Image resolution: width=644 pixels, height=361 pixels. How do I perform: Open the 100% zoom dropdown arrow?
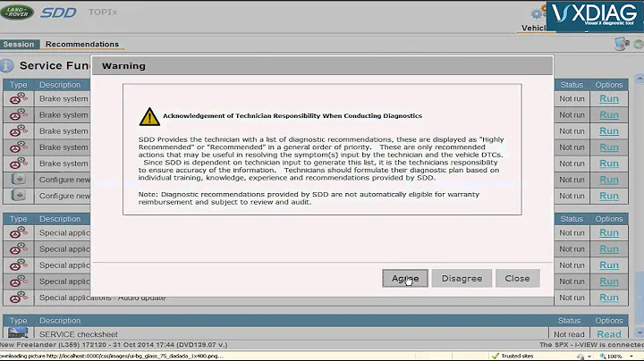pos(631,356)
